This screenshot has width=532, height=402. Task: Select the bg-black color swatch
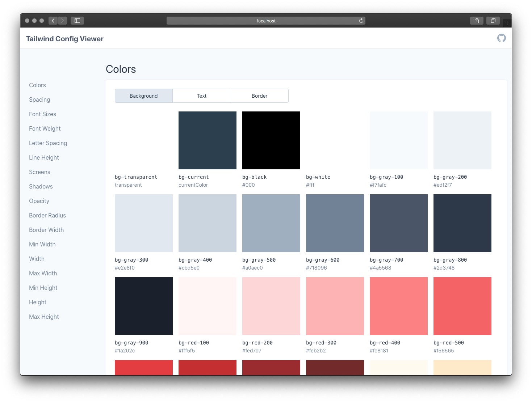271,140
